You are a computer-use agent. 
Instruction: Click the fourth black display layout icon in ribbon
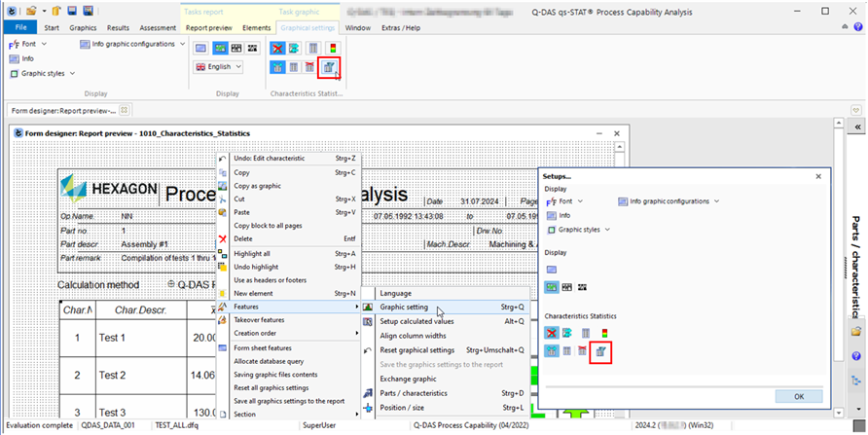[x=252, y=48]
